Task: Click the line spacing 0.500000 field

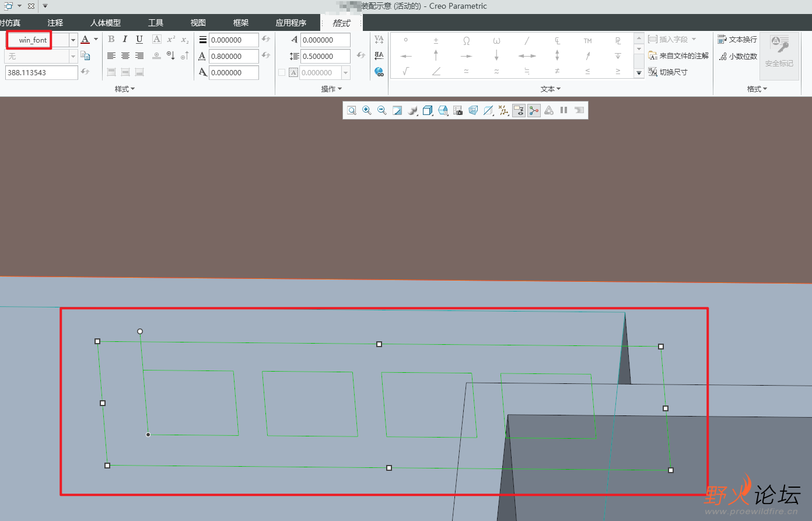Action: [325, 56]
